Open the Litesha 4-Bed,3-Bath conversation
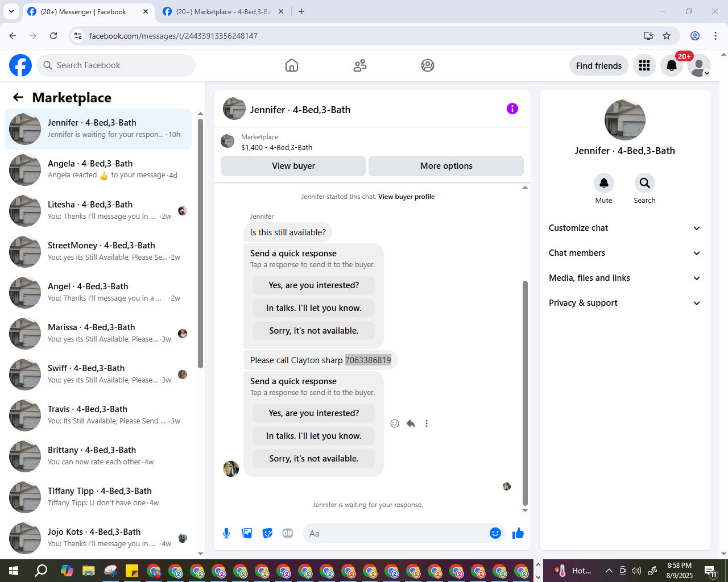This screenshot has height=582, width=728. (x=98, y=211)
